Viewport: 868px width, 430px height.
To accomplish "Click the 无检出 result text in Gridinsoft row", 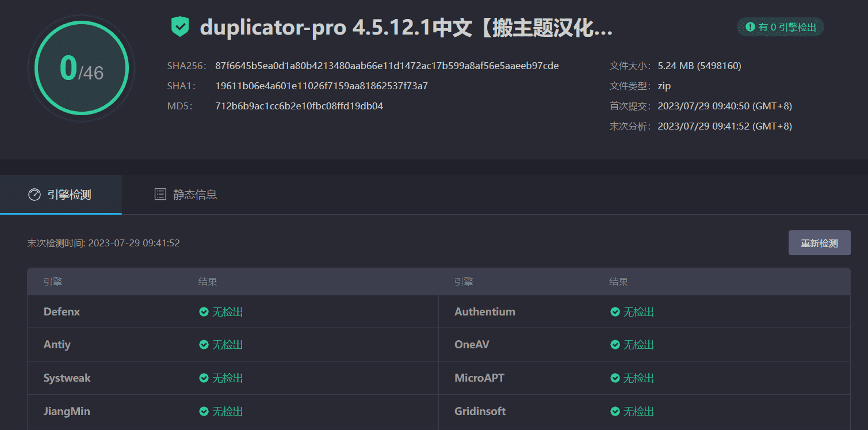I will (638, 412).
